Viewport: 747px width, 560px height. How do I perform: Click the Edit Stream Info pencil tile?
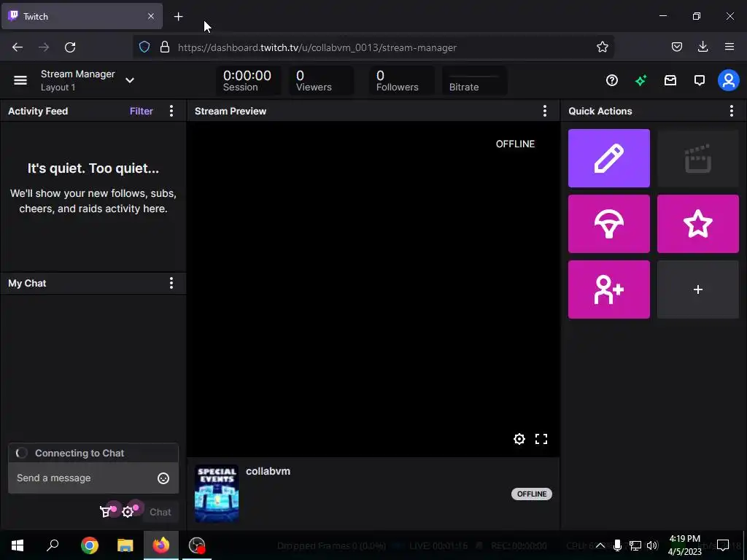tap(609, 158)
